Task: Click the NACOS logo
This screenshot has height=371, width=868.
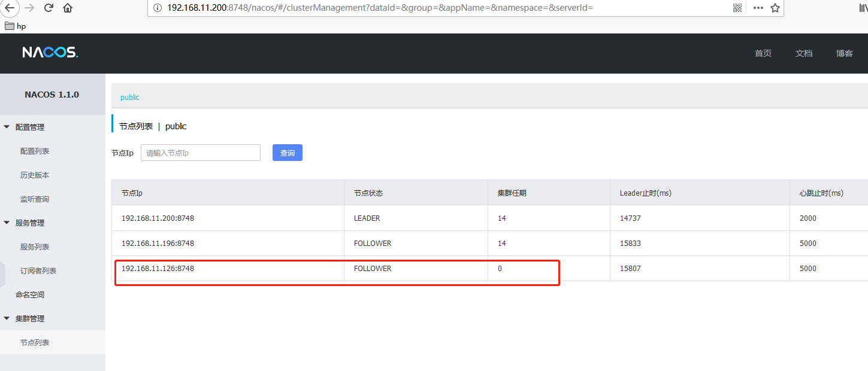Action: (x=50, y=53)
